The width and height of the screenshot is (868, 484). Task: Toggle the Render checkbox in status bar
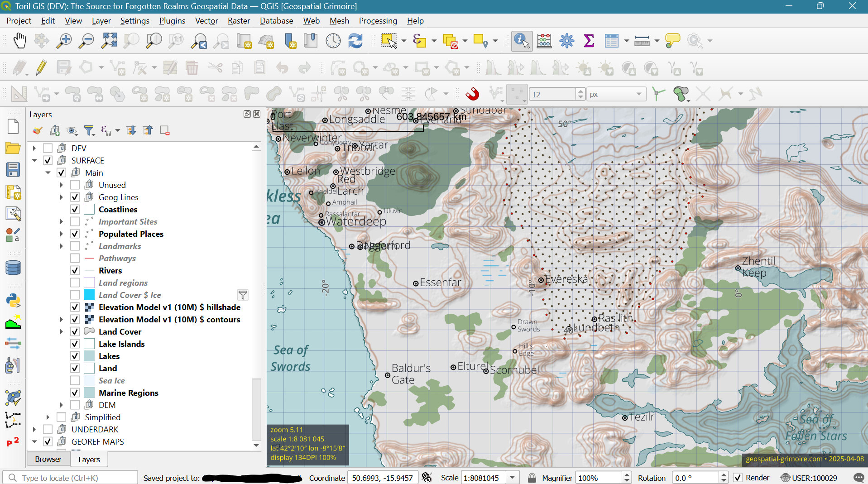pyautogui.click(x=738, y=478)
